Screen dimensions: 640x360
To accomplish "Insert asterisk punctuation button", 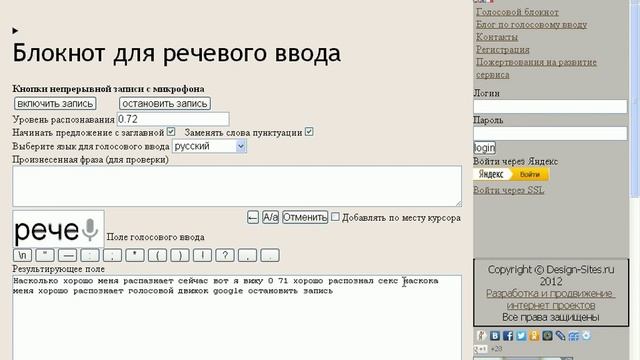I will 135,255.
